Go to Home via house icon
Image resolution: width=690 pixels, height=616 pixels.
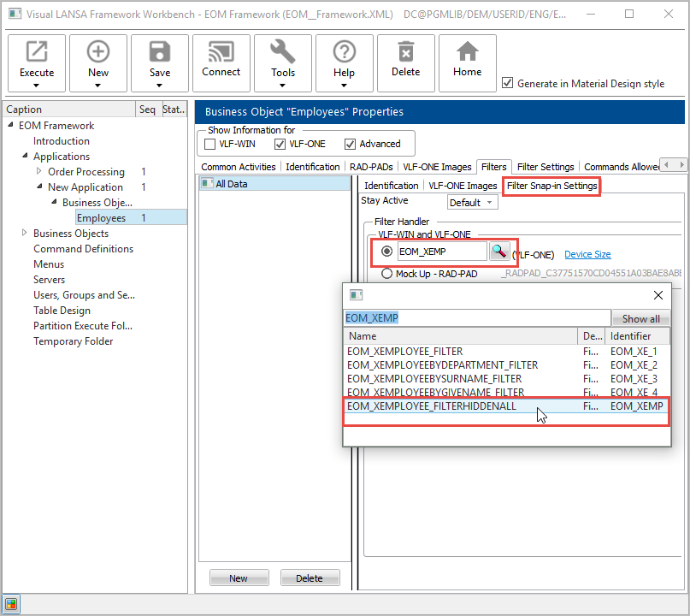point(468,51)
